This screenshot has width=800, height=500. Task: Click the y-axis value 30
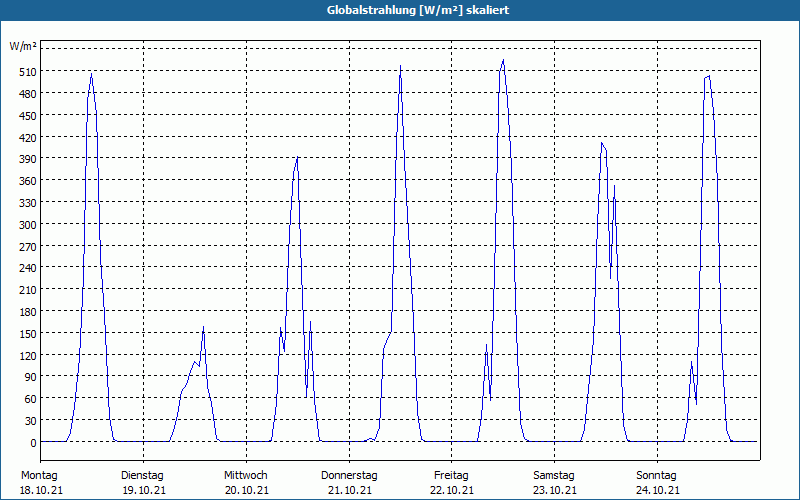[x=31, y=421]
